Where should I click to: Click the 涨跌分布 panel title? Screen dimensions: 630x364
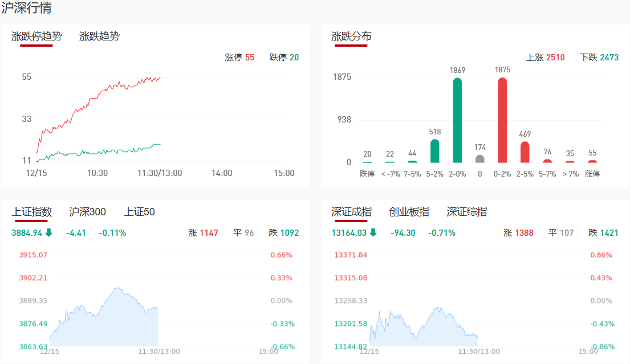(351, 36)
